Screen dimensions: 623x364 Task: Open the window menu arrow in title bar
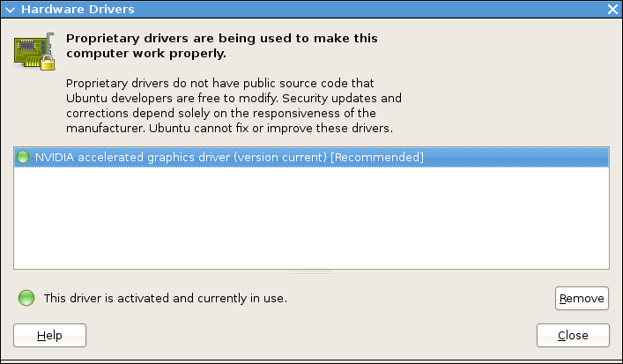coord(9,9)
